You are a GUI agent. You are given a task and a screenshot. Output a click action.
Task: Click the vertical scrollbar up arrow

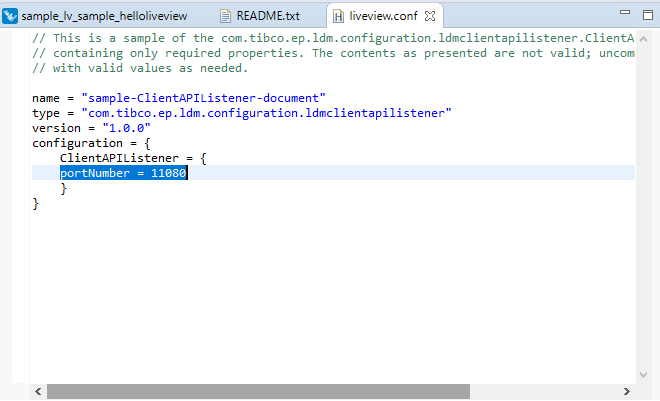(x=643, y=39)
